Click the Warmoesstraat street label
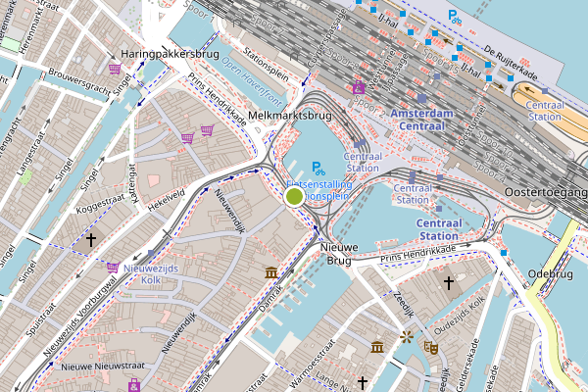 click(x=312, y=364)
